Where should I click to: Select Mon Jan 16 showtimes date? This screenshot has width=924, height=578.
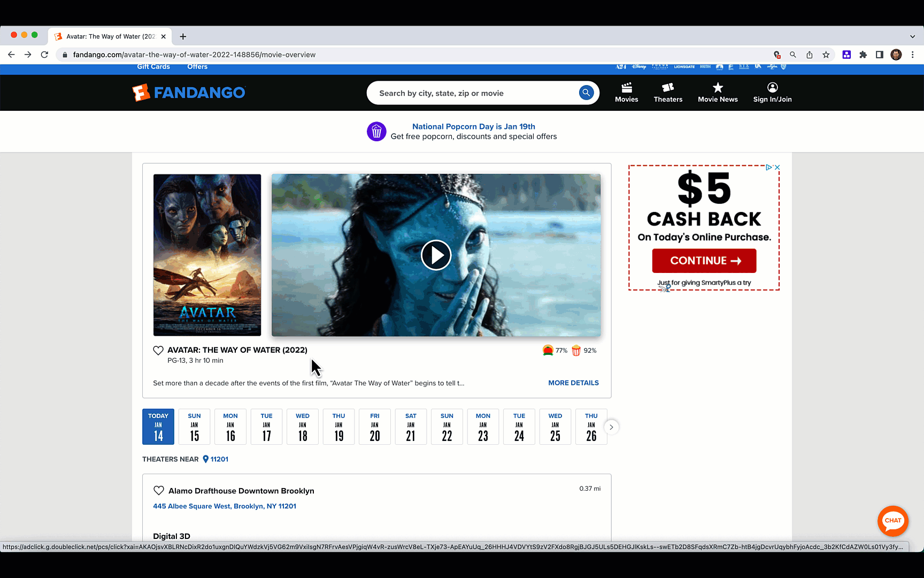pos(230,427)
